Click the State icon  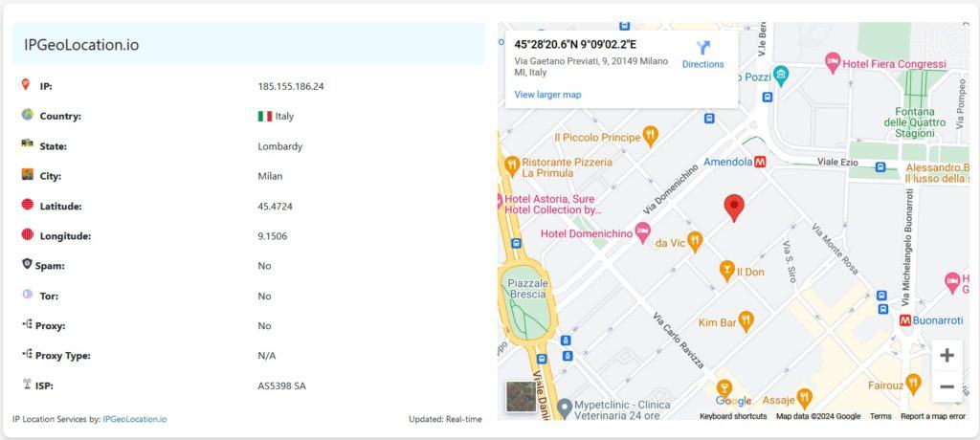28,143
